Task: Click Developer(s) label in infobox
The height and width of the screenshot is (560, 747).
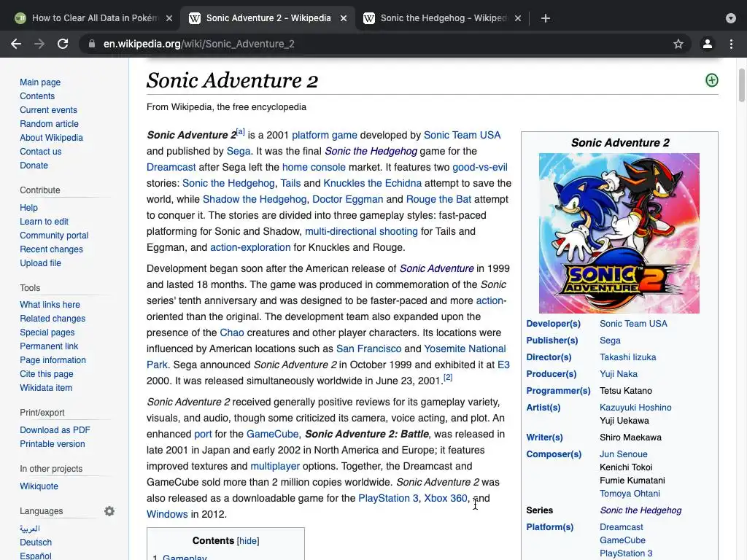Action: click(x=553, y=323)
